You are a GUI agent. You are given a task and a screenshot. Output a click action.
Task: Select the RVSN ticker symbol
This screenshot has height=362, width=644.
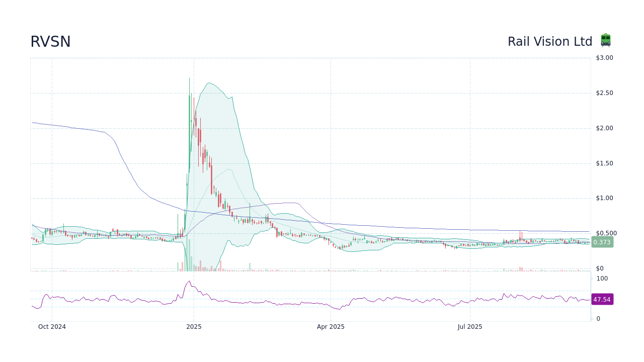click(x=50, y=42)
